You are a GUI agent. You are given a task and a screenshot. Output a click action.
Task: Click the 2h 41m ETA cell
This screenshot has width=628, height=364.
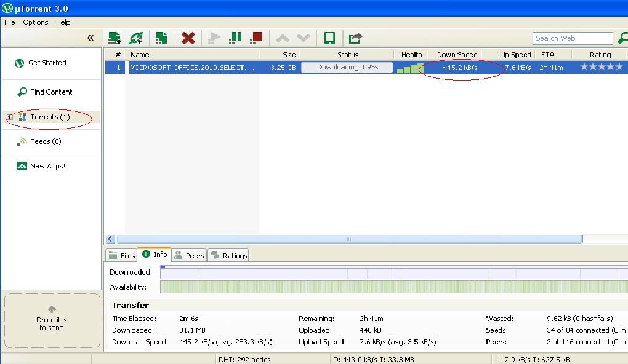point(551,68)
